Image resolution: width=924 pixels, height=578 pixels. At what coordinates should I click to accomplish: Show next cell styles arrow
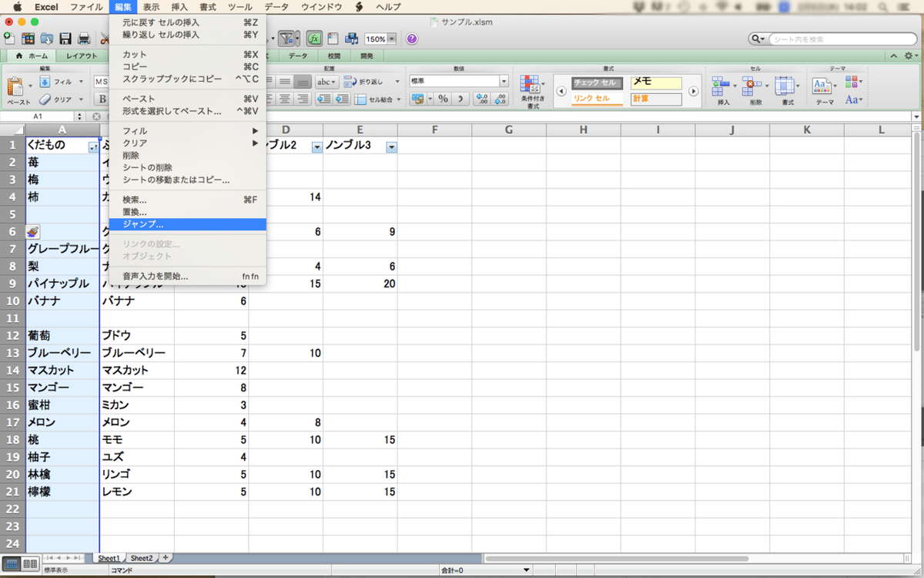693,91
